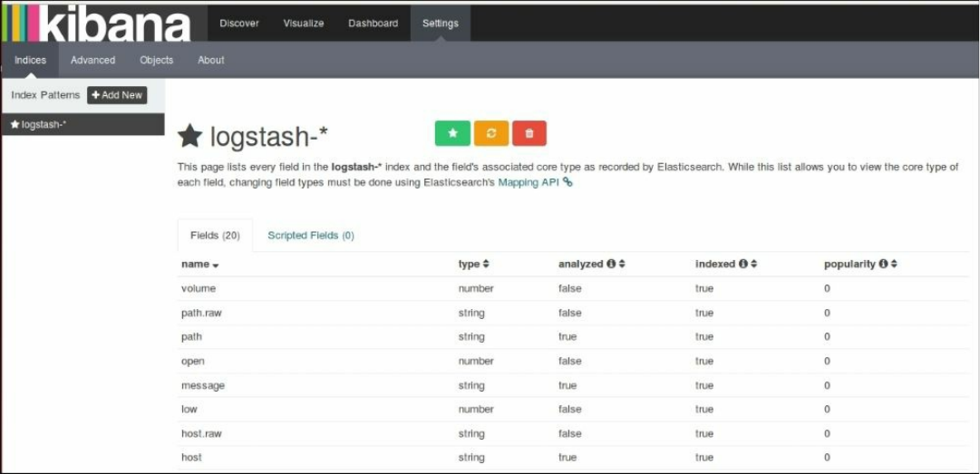Click the info icon next to analyzed
The height and width of the screenshot is (474, 980).
(x=611, y=264)
